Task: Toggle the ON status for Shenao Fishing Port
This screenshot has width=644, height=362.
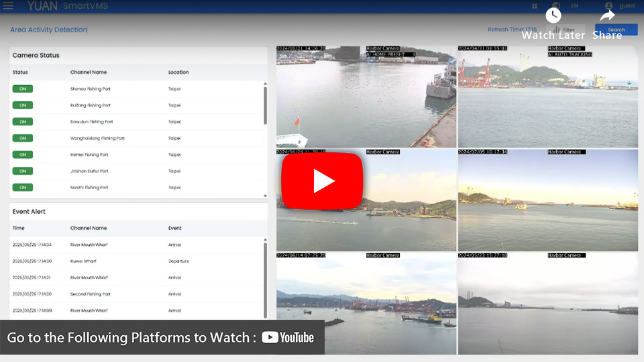Action: click(22, 88)
